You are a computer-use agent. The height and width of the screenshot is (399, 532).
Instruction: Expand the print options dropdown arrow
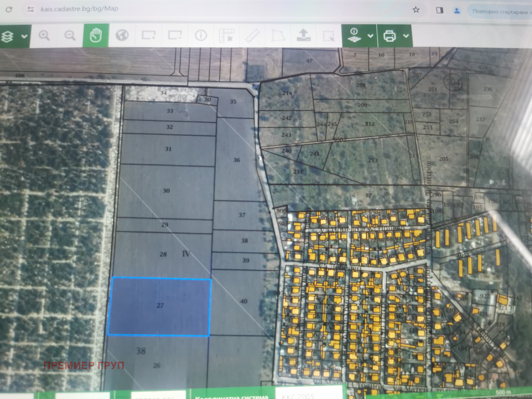pyautogui.click(x=406, y=36)
